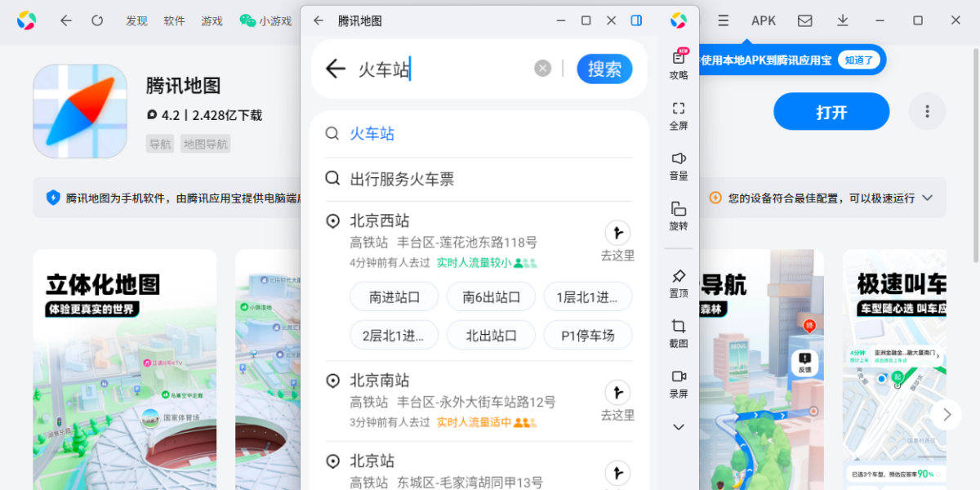Open the hamburger menu at top right

pos(723,20)
